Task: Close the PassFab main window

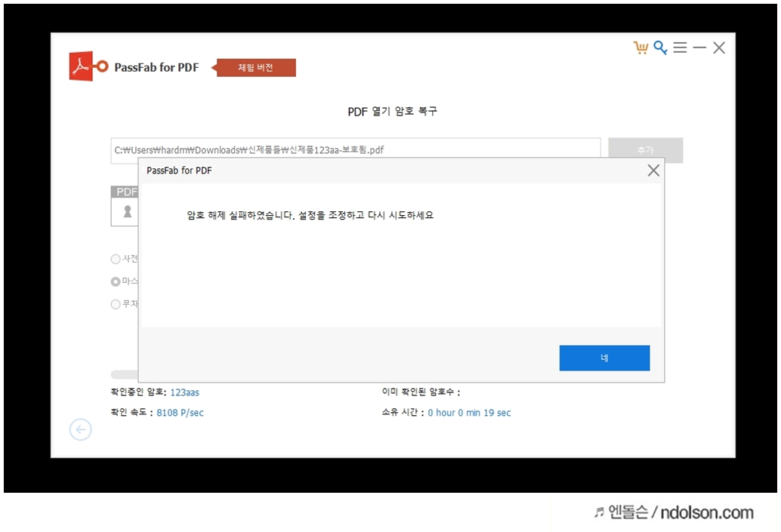Action: [x=719, y=48]
